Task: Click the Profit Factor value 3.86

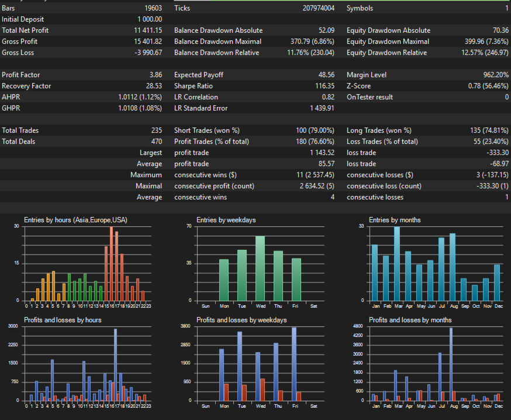Action: [156, 75]
